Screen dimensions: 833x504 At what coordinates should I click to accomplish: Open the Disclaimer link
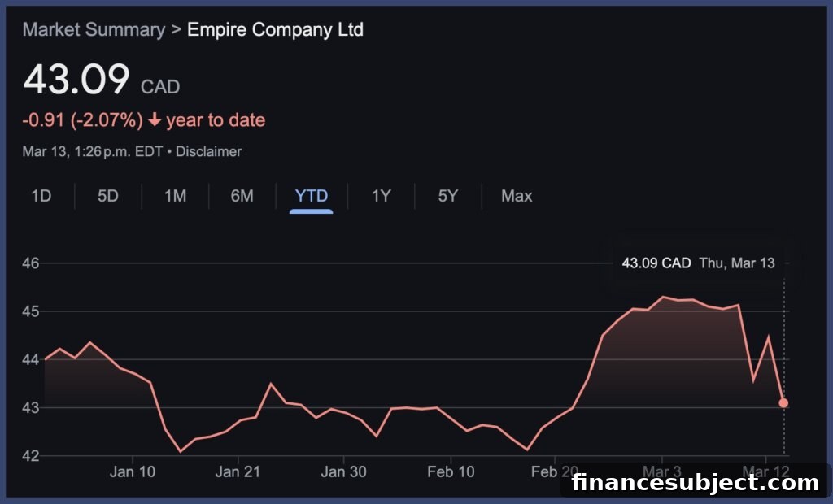208,151
